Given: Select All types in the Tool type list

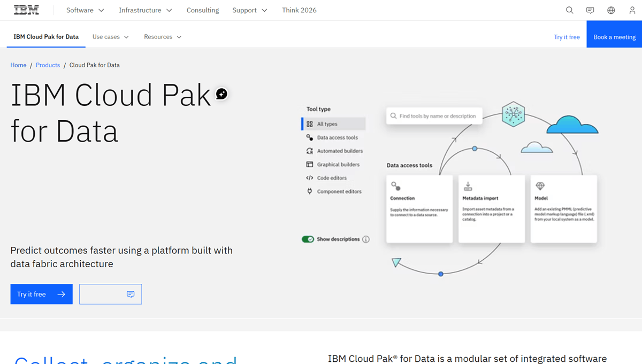Looking at the screenshot, I should [334, 124].
